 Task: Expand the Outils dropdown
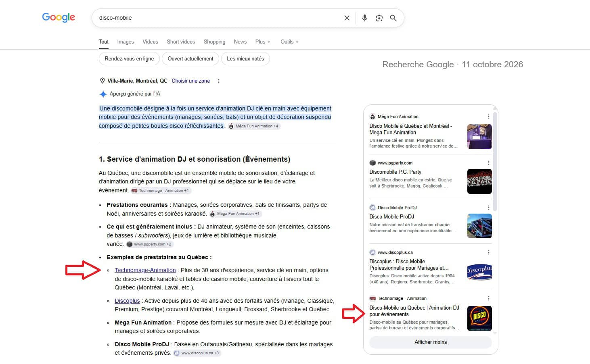coord(289,42)
